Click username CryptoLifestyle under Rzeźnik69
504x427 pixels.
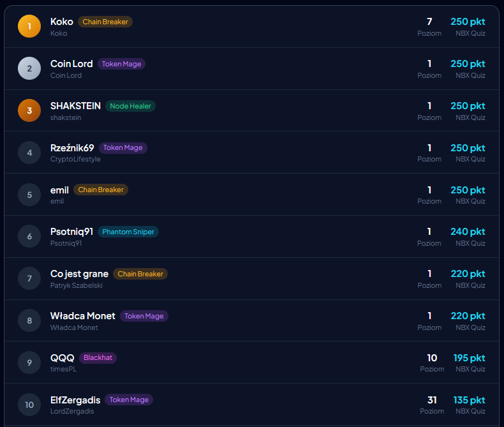tap(75, 159)
